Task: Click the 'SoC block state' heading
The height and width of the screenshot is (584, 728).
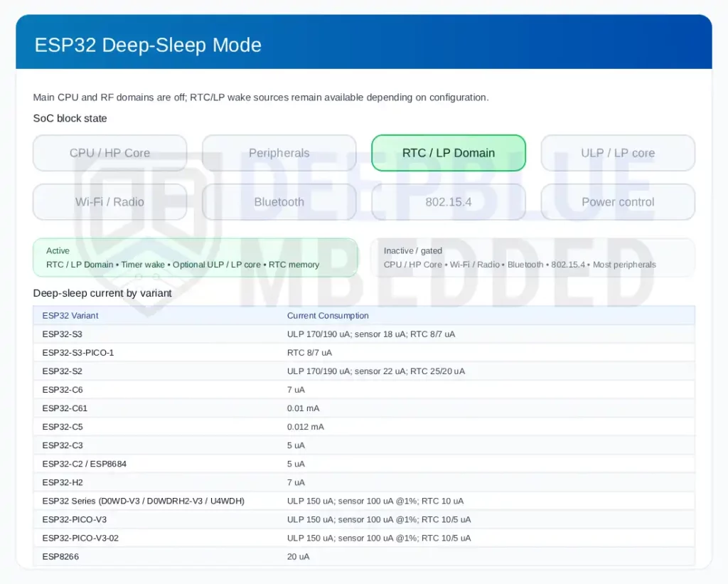Action: [70, 119]
